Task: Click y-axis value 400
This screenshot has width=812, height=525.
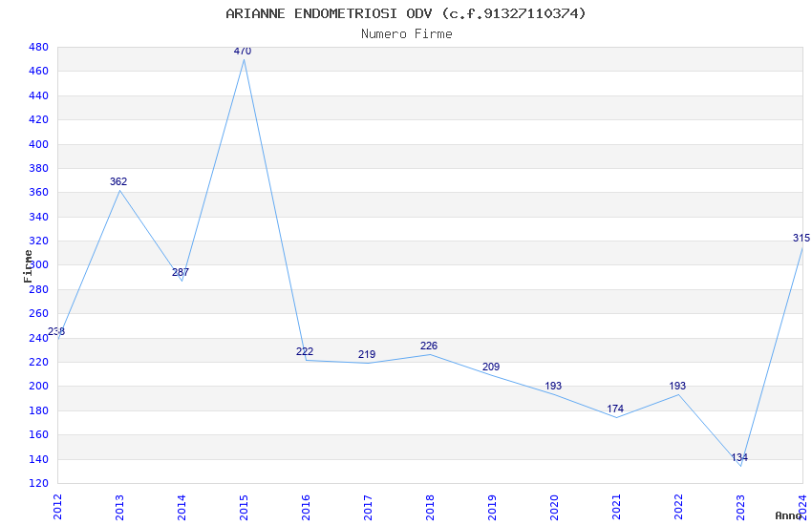Action: (38, 144)
